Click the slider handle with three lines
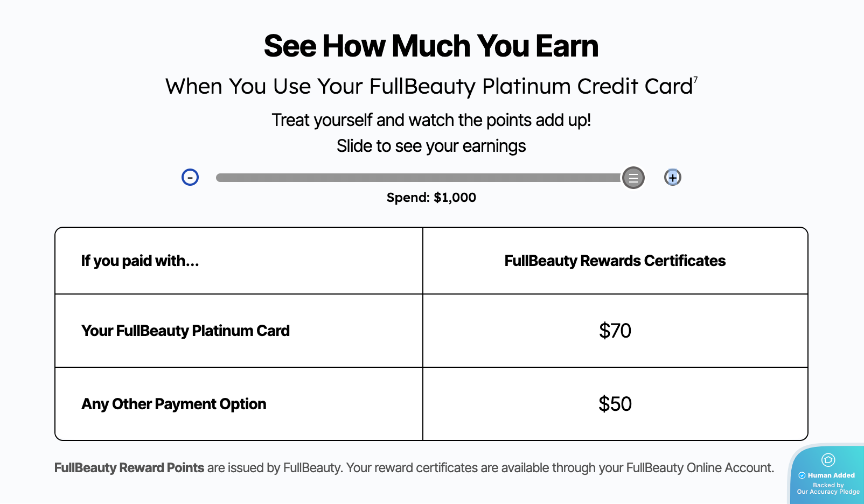 [633, 178]
